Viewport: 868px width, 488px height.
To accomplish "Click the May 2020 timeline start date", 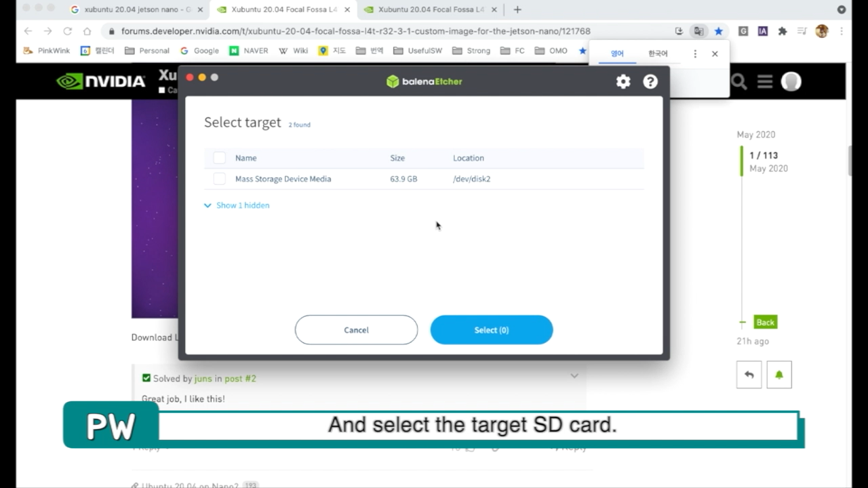I will pos(756,135).
